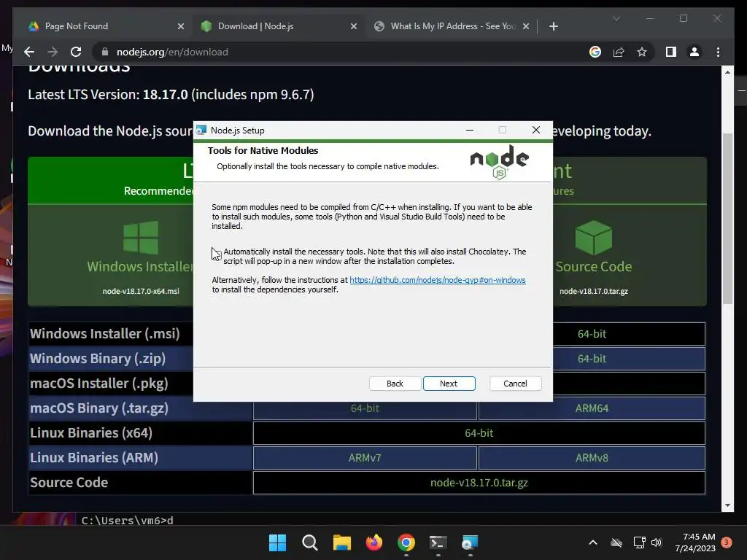Viewport: 747px width, 560px height.
Task: Click 64-bit in Windows Binary (.zip) row
Action: [592, 359]
